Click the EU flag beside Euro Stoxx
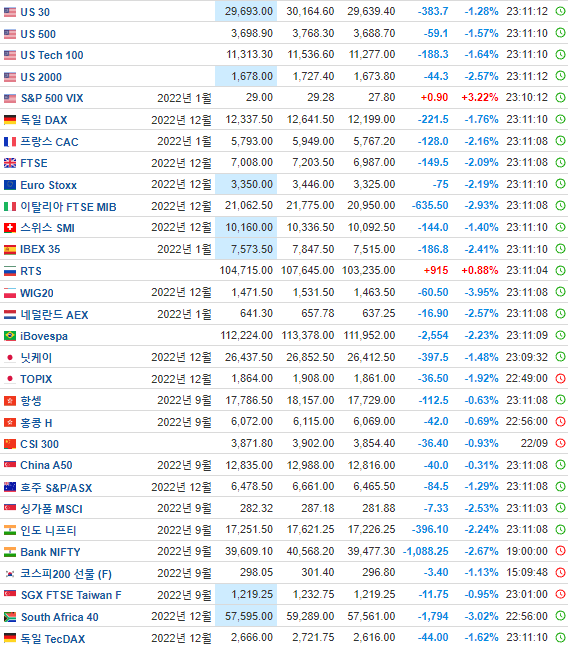 click(x=10, y=185)
